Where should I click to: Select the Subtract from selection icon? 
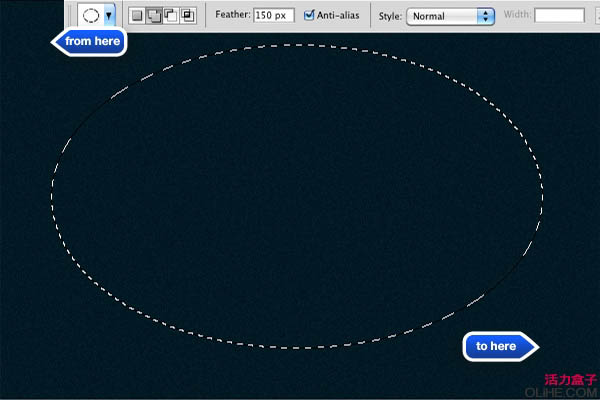pyautogui.click(x=170, y=16)
